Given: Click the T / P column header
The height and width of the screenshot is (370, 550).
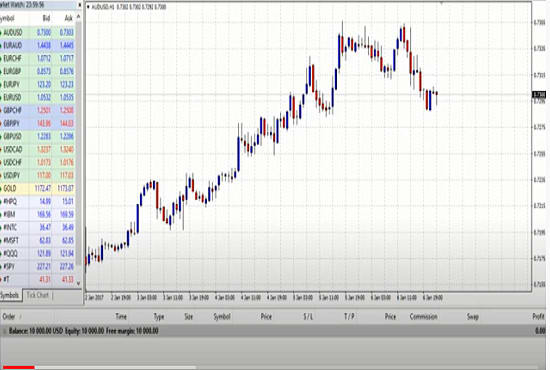Looking at the screenshot, I should (x=349, y=317).
